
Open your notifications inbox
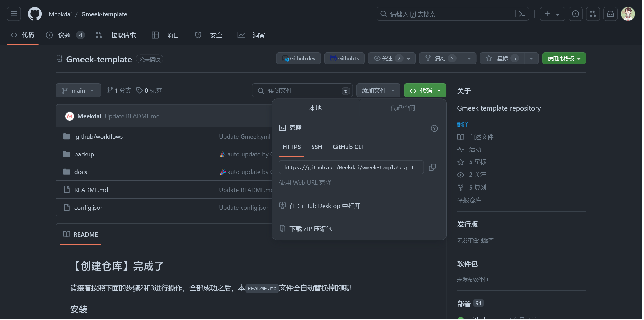coord(610,14)
